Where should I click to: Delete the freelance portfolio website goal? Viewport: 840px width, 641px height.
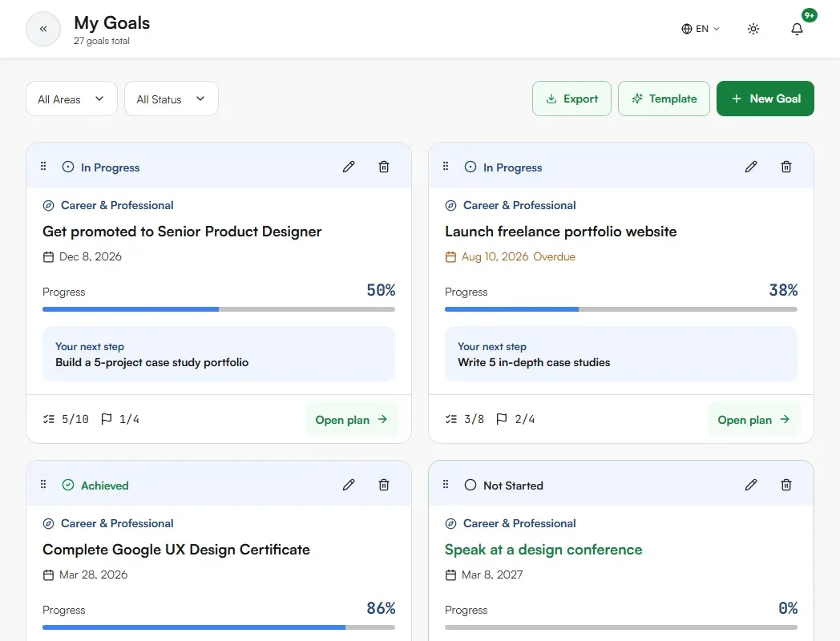pos(785,167)
